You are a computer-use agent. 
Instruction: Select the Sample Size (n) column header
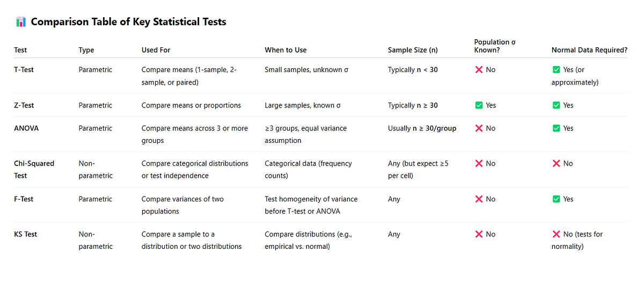pos(413,50)
